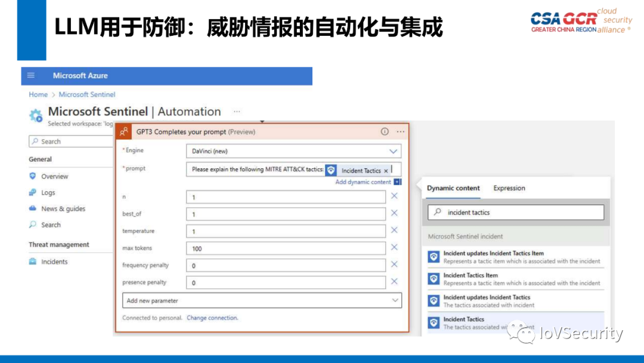Click icon for Incident updates Incident Tactics
Image resolution: width=644 pixels, height=363 pixels.
point(434,301)
